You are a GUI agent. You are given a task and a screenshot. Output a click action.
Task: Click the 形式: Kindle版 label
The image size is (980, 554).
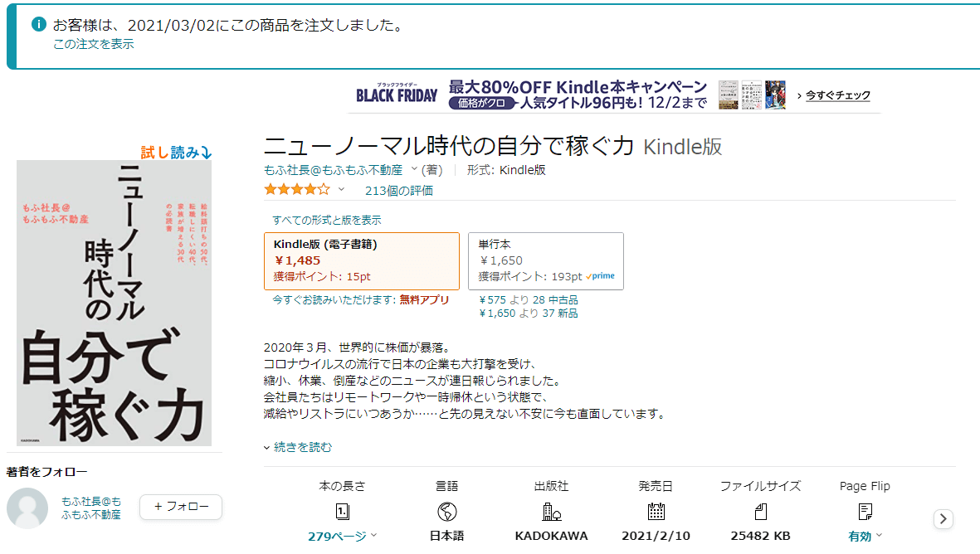[x=506, y=170]
